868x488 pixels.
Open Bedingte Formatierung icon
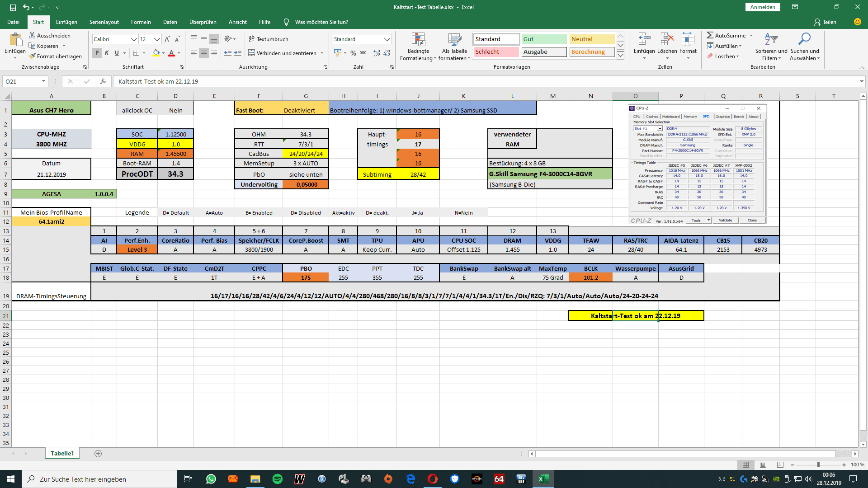(418, 39)
